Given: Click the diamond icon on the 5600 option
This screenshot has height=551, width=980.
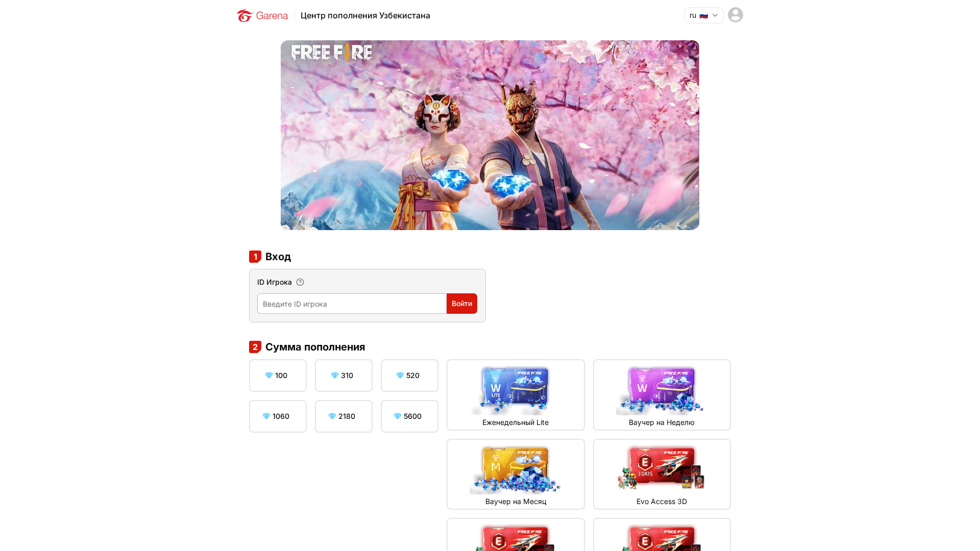Looking at the screenshot, I should (399, 416).
